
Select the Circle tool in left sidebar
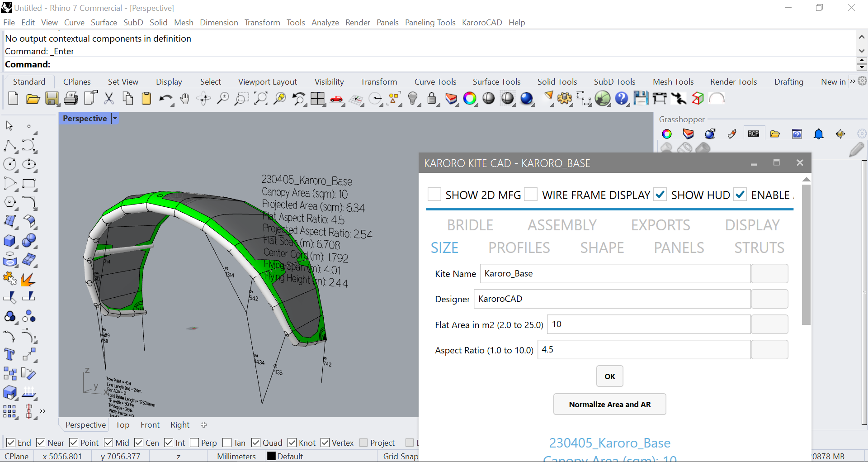[10, 164]
